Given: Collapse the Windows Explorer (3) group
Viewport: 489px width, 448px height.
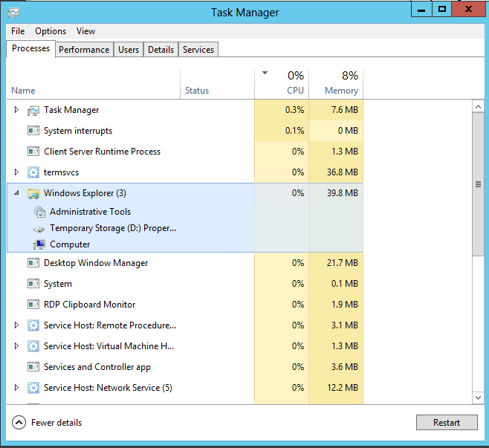Looking at the screenshot, I should pyautogui.click(x=16, y=193).
